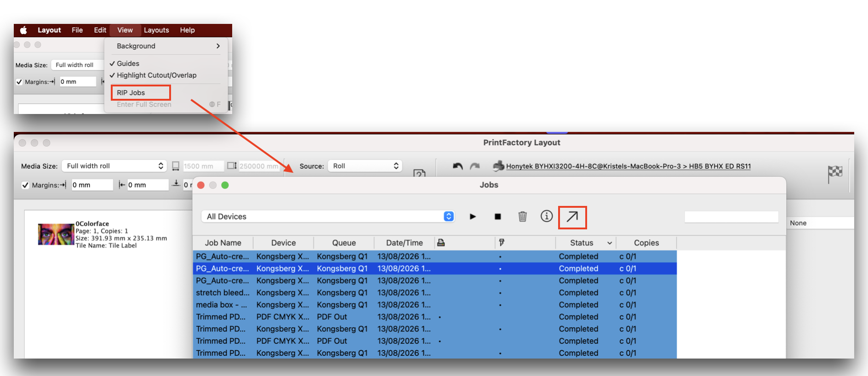Click the right margin 0 mm field
This screenshot has width=868, height=376.
148,185
